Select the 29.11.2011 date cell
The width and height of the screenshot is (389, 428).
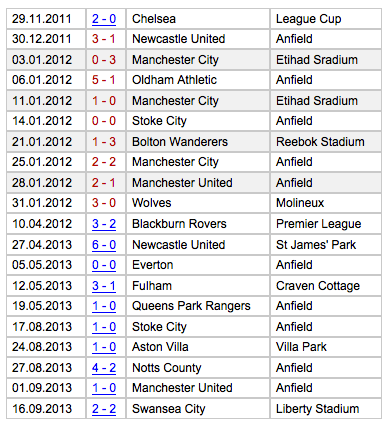pyautogui.click(x=46, y=19)
